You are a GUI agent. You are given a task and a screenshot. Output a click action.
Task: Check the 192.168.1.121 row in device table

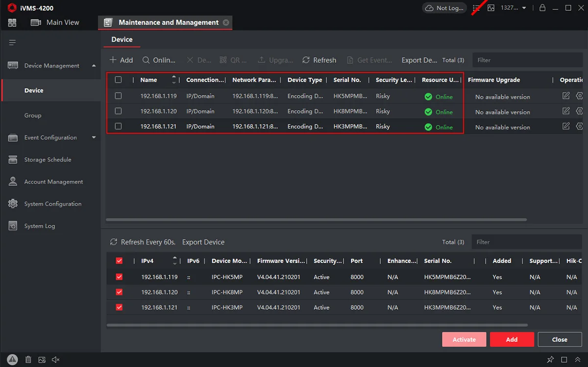(x=118, y=126)
